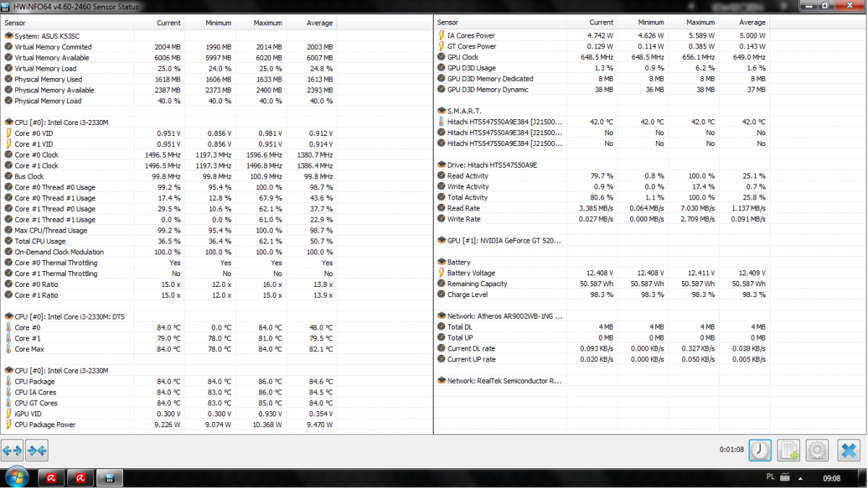The height and width of the screenshot is (490, 868).
Task: Click left panel Current column header
Action: click(159, 22)
